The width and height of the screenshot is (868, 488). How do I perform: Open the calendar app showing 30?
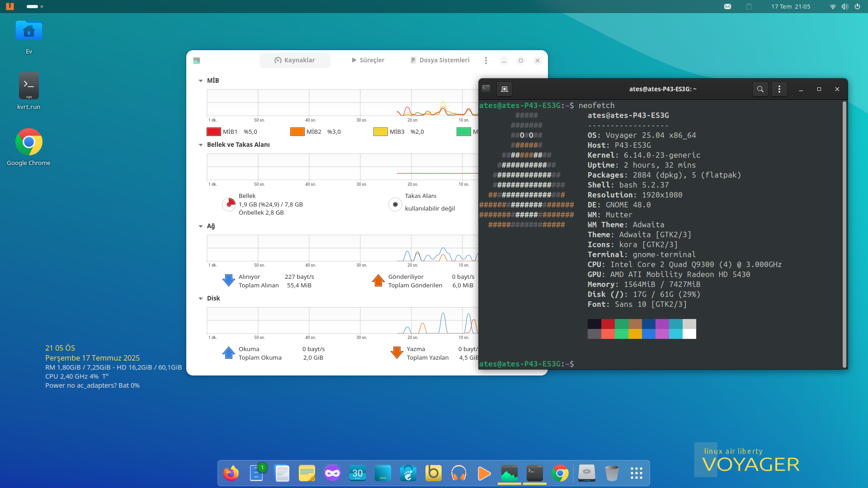coord(358,473)
